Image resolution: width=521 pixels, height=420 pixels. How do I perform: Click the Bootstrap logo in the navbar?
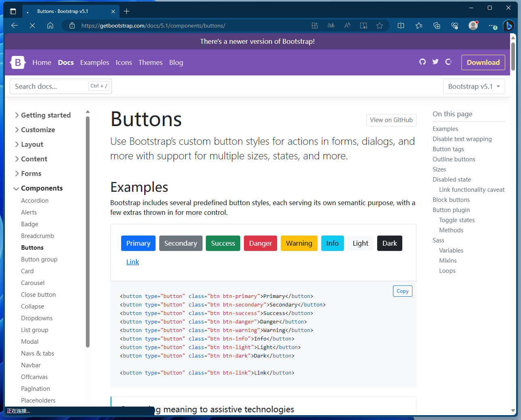tap(17, 62)
